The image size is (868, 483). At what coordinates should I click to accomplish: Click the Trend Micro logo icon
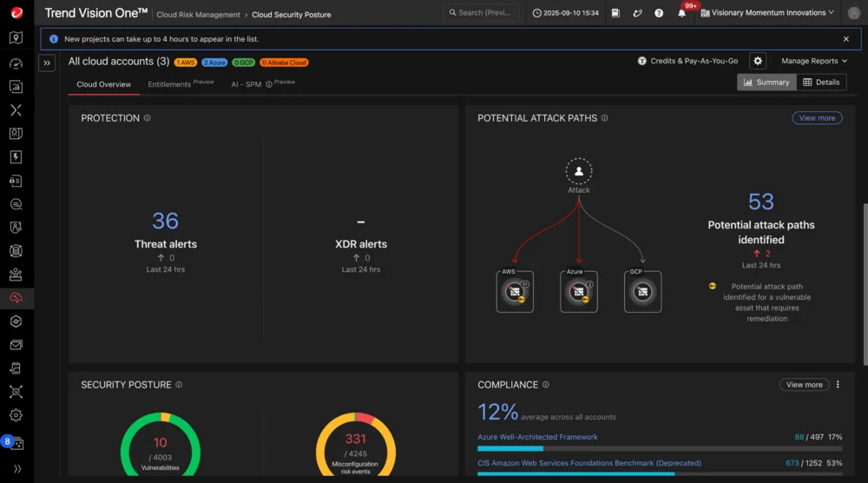16,12
